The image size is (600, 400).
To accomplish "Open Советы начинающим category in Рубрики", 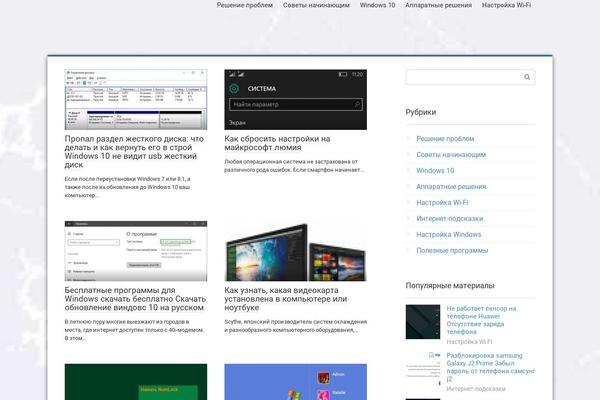I will pyautogui.click(x=451, y=155).
